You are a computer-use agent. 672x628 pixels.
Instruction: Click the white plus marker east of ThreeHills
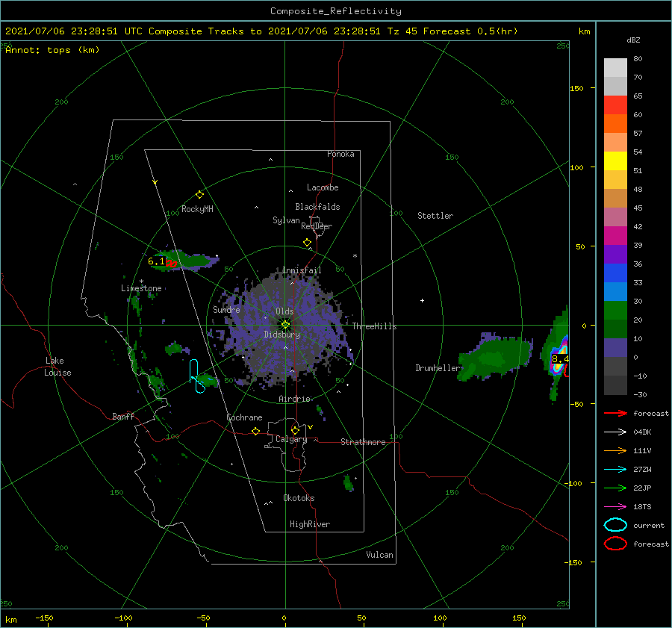point(422,300)
